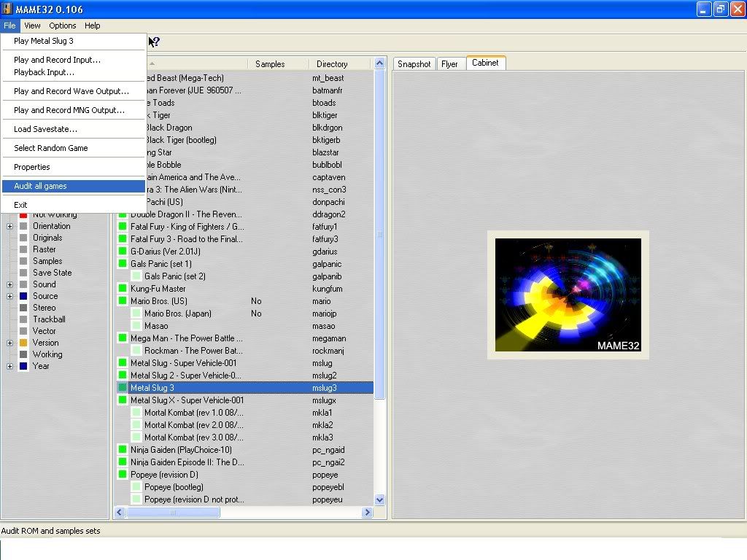Image resolution: width=747 pixels, height=560 pixels.
Task: Click folder icon beside Orientation
Action: click(x=23, y=226)
